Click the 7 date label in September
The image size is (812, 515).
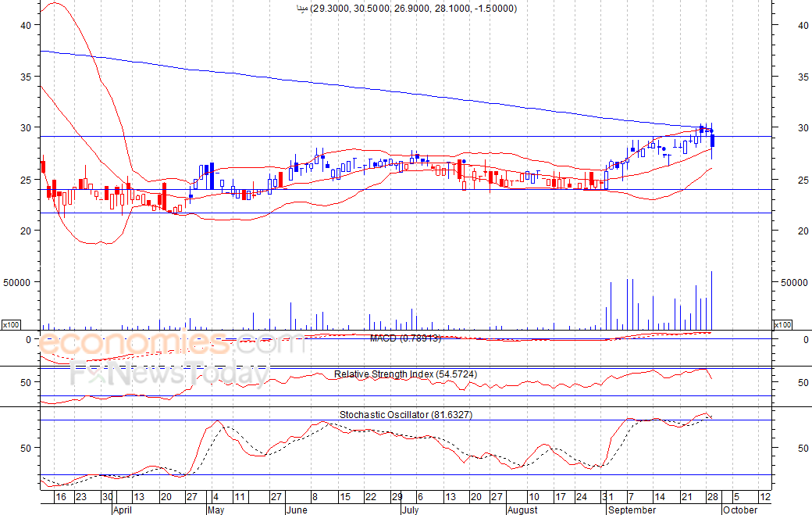click(631, 497)
